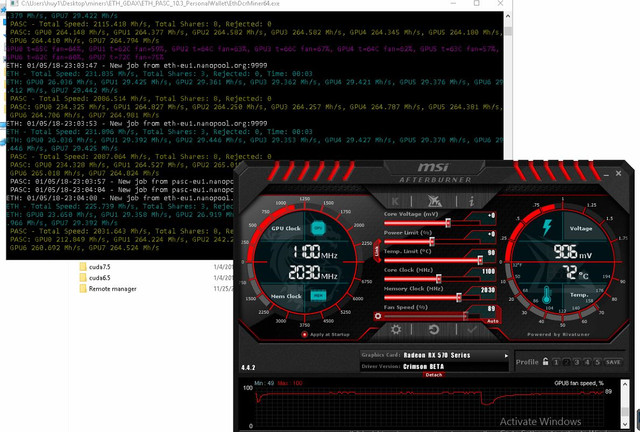This screenshot has height=432, width=640.
Task: Click the fan speed graph 'Max : 100' label
Action: [290, 383]
